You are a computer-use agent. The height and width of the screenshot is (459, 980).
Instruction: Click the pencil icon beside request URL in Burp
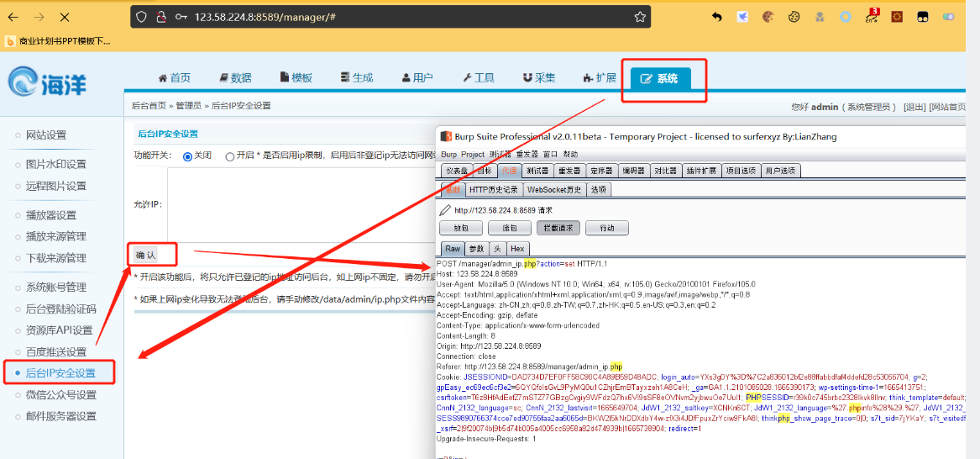tap(445, 210)
